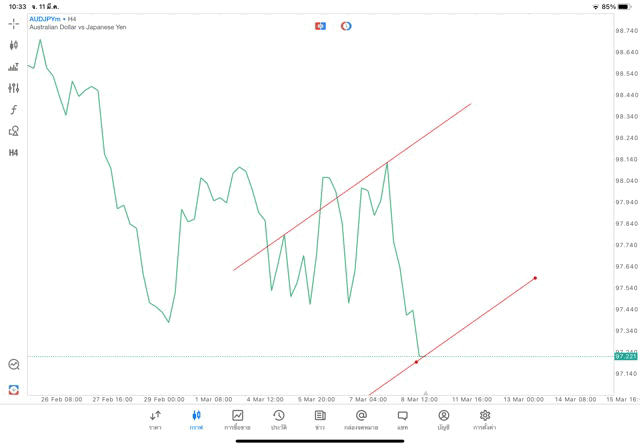Open the trade (การซื้อขาย) tab
Viewport: 640px width, 447px height.
click(237, 420)
